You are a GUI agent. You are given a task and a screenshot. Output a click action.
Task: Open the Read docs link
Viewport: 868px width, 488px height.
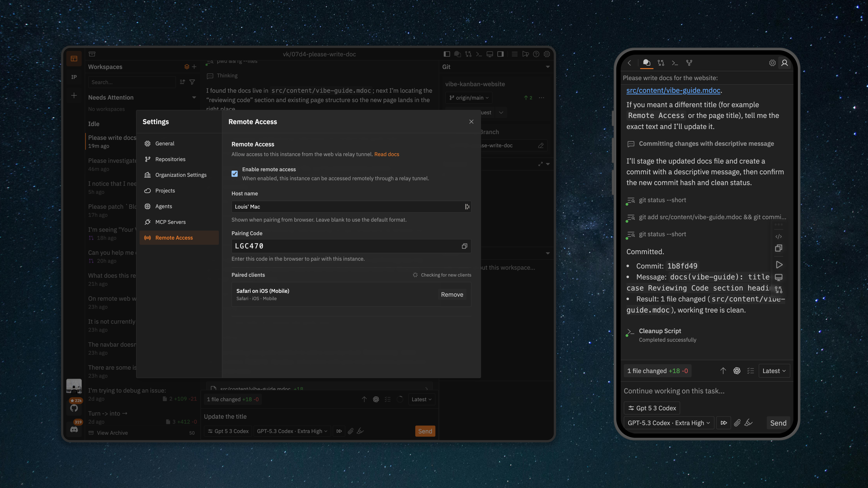click(x=387, y=154)
